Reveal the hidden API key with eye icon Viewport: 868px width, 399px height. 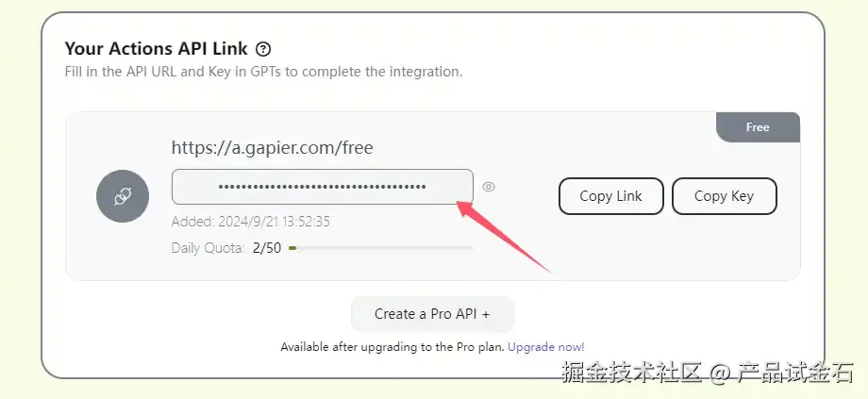(x=489, y=187)
